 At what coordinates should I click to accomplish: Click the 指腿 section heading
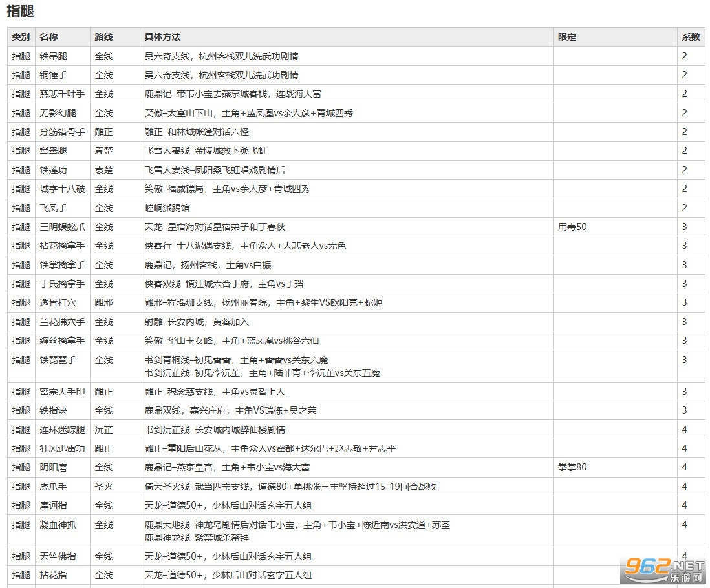pyautogui.click(x=21, y=11)
